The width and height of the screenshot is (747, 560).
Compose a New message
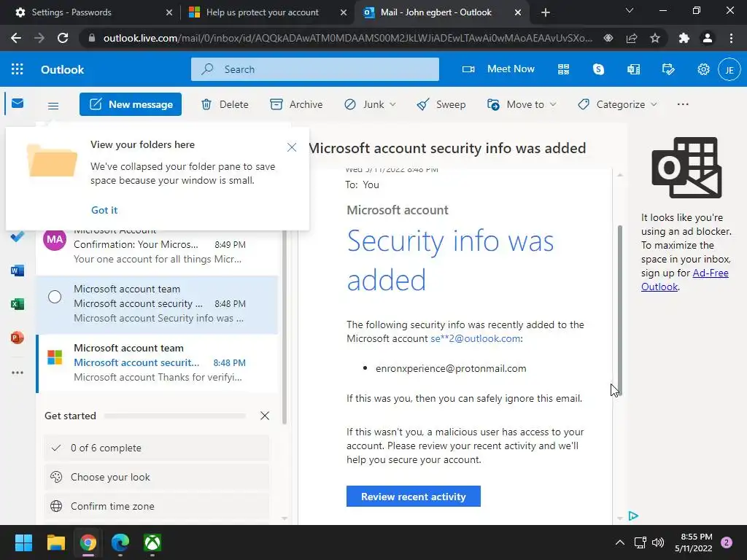(131, 104)
